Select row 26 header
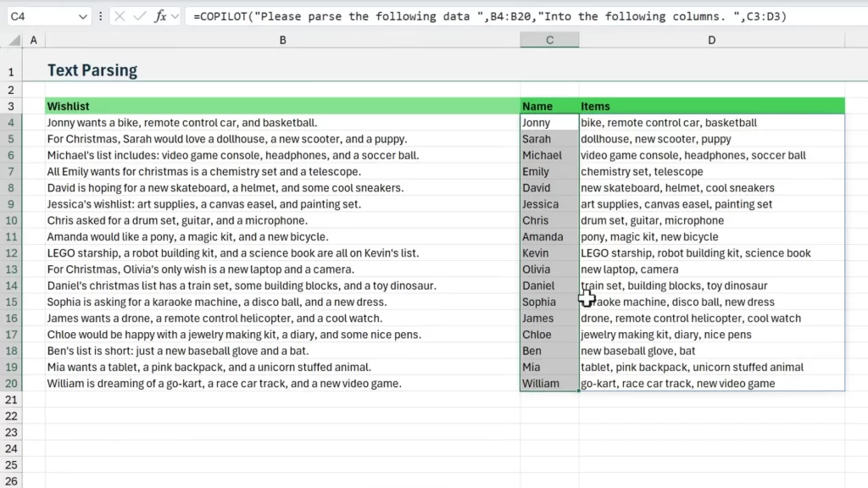 pos(11,481)
